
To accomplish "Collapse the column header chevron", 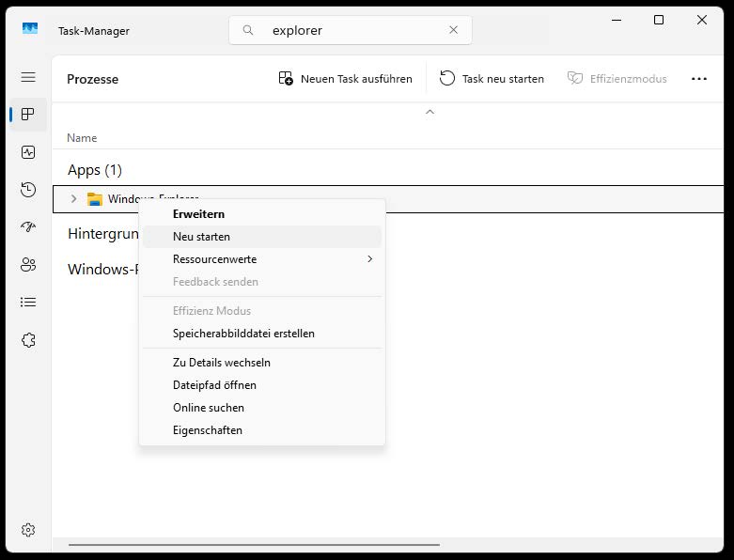I will (x=429, y=112).
